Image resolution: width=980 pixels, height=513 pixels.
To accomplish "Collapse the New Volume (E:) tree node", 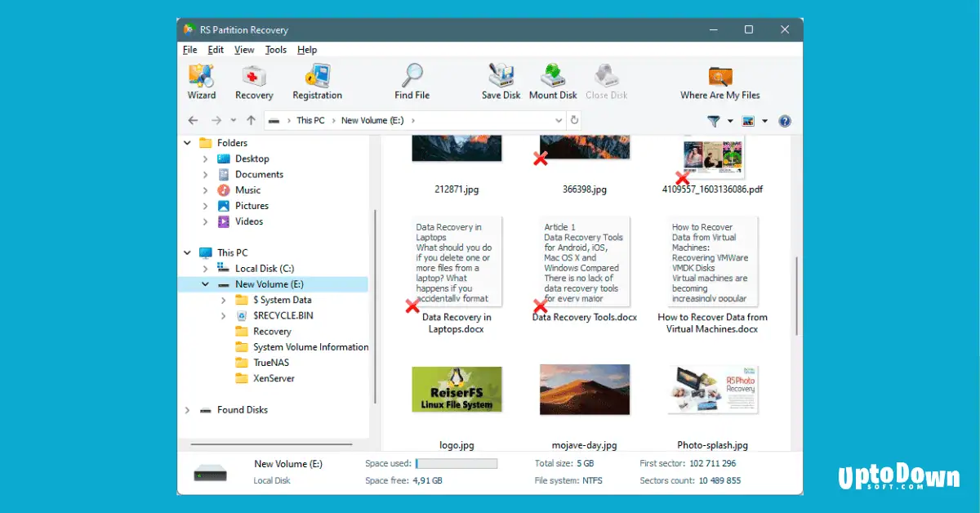I will point(203,283).
